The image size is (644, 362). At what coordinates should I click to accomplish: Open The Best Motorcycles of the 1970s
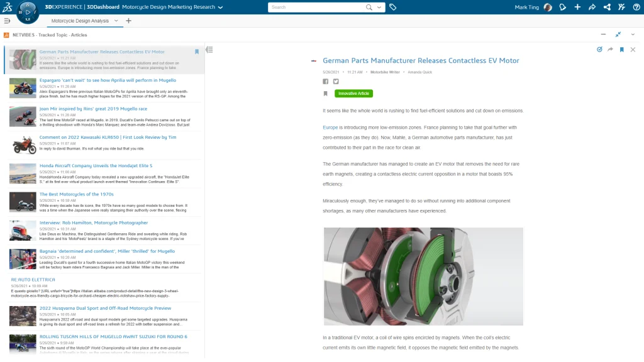(76, 194)
